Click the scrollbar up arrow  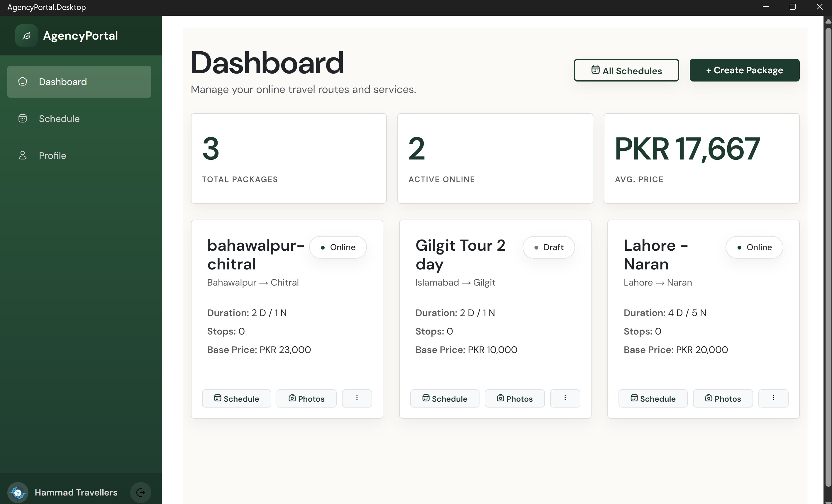point(828,21)
